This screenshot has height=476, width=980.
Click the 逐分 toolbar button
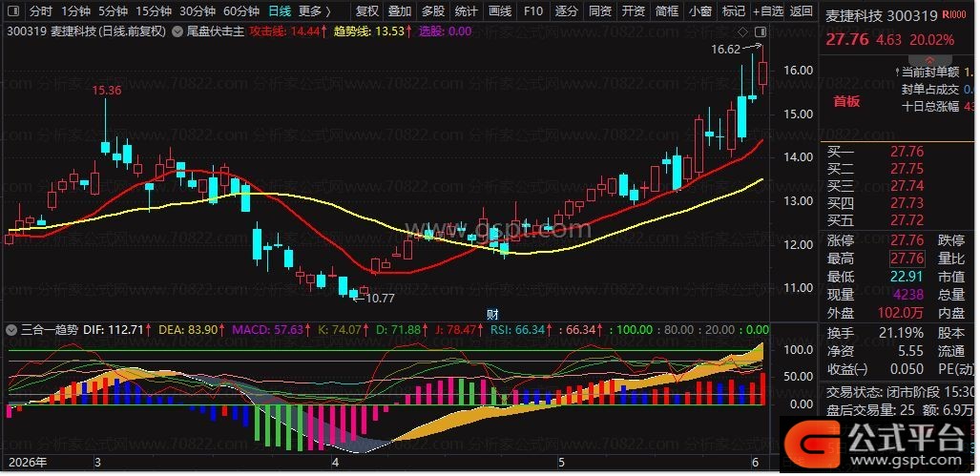pyautogui.click(x=566, y=10)
